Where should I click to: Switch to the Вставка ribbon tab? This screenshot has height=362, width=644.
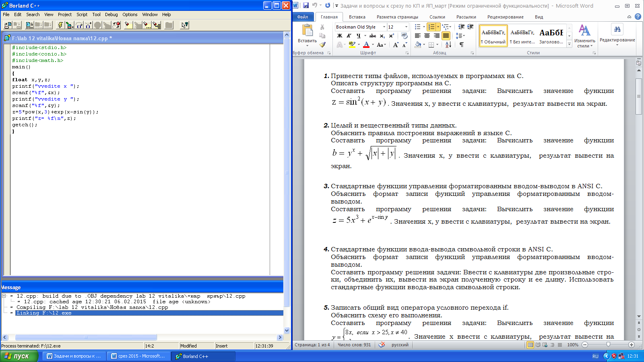point(357,17)
